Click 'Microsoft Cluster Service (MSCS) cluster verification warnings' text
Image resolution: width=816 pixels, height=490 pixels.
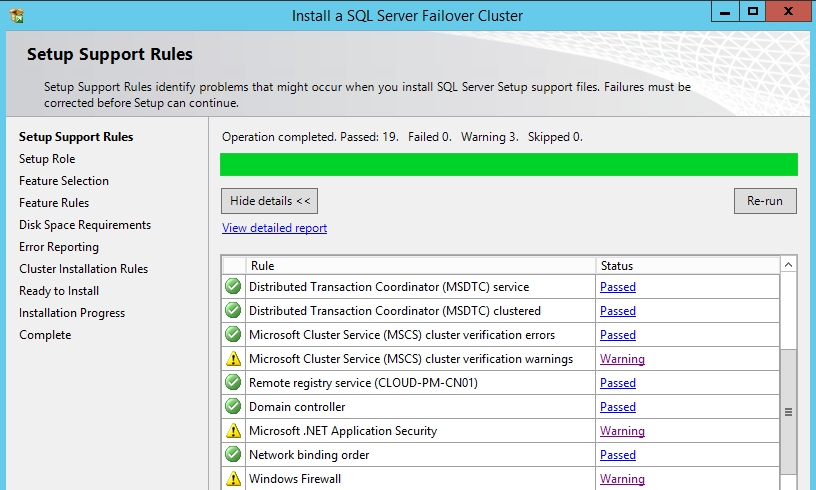411,359
